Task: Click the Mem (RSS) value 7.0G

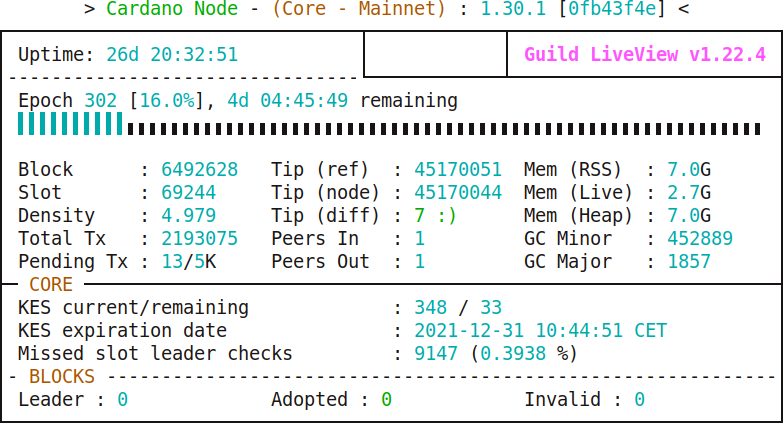Action: [689, 170]
